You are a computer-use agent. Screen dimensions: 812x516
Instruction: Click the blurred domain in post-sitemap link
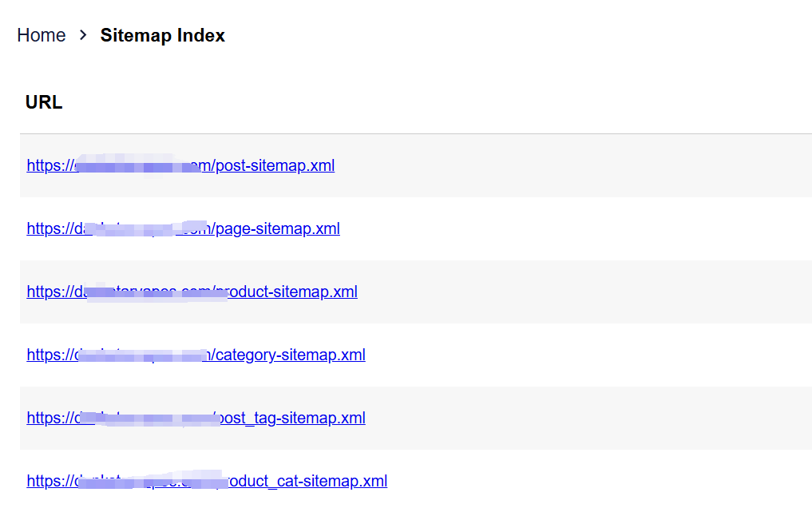coord(136,166)
